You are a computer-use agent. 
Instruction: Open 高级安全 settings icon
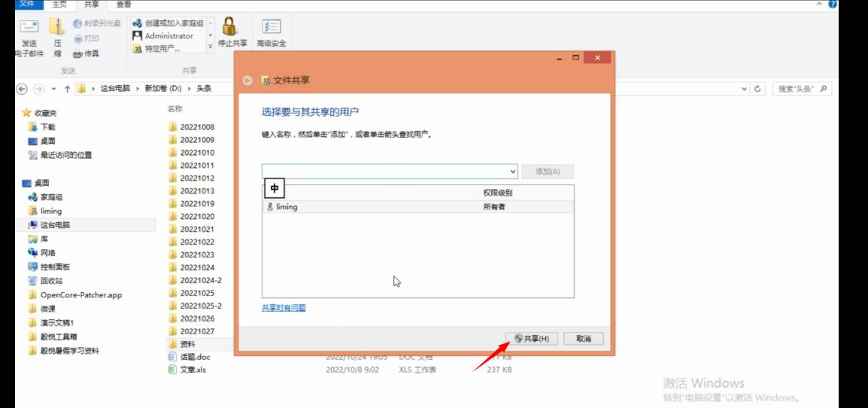[272, 26]
